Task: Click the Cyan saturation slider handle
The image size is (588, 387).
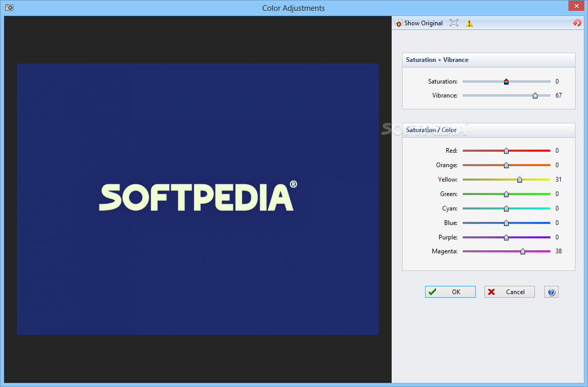Action: click(x=506, y=208)
